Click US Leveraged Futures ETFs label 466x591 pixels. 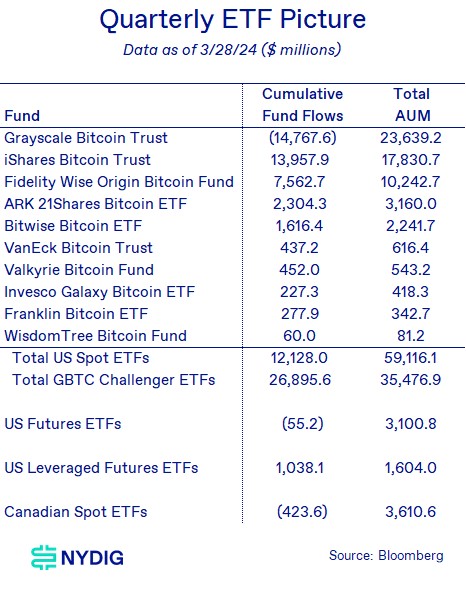[x=101, y=468]
